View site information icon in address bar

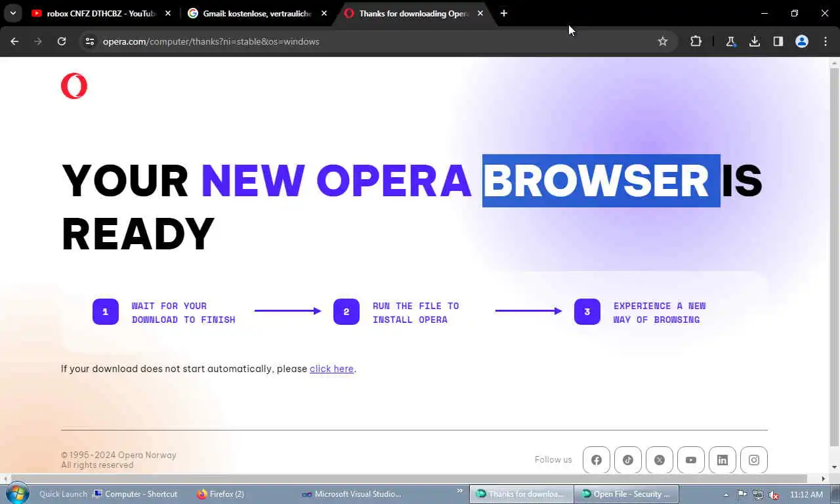click(x=90, y=41)
